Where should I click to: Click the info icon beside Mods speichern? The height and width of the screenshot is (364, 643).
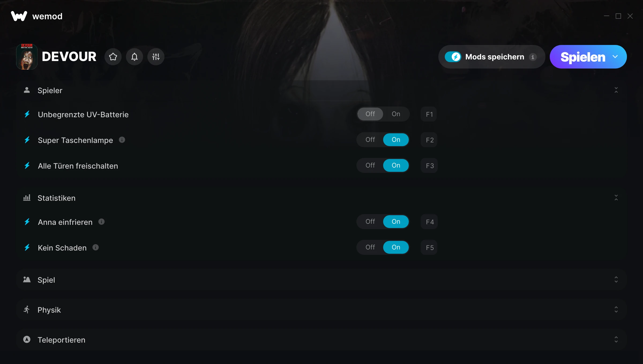pos(533,57)
